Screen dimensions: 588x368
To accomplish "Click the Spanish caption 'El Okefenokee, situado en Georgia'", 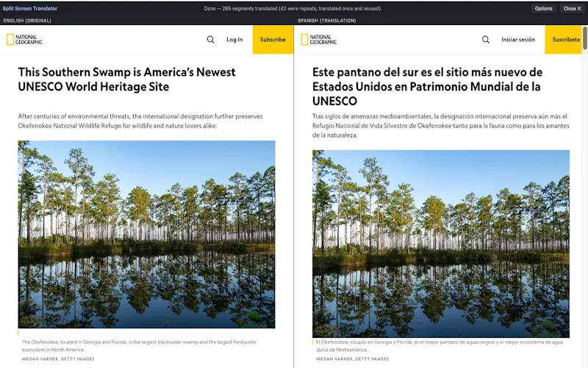I will [440, 346].
